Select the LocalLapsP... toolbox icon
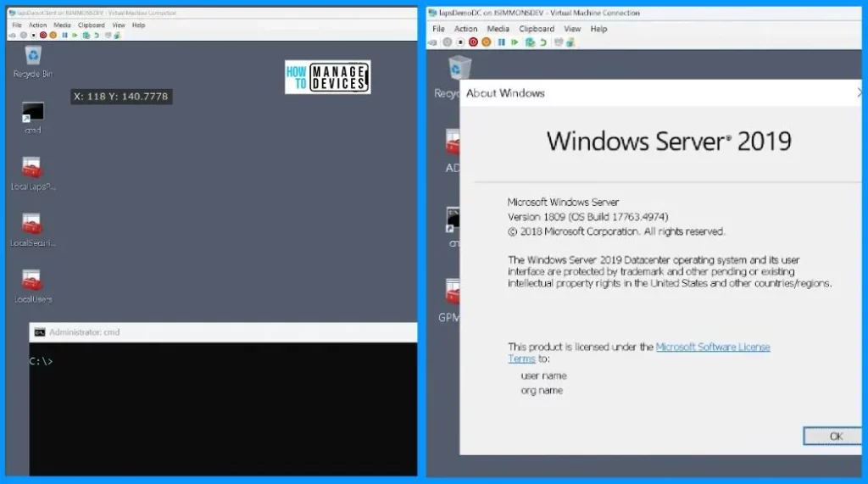 click(x=33, y=175)
